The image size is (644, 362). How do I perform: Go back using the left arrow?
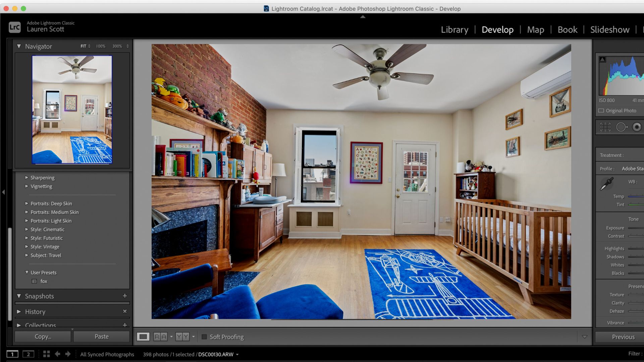pos(57,354)
